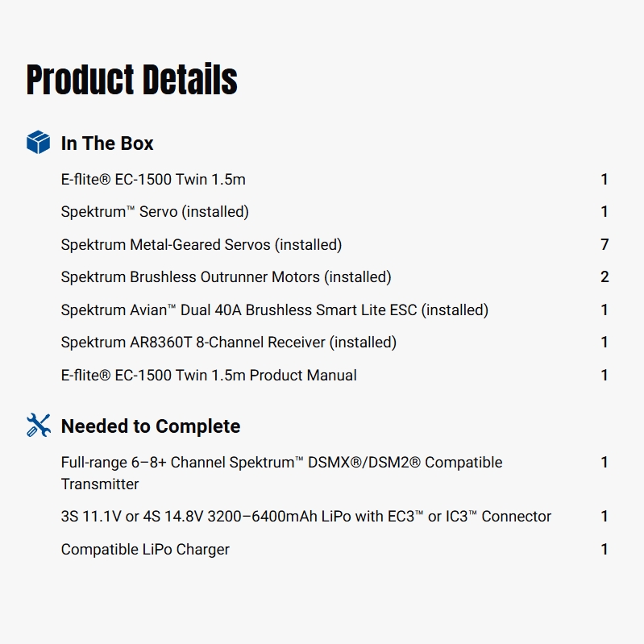Viewport: 644px width, 644px height.
Task: Click the 3S/4S LiPo battery requirement
Action: click(x=306, y=517)
